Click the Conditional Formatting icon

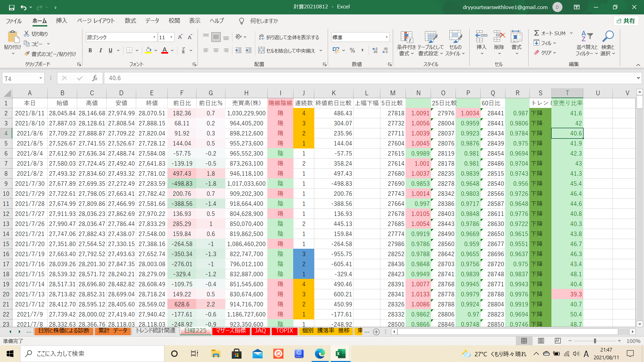tap(406, 38)
